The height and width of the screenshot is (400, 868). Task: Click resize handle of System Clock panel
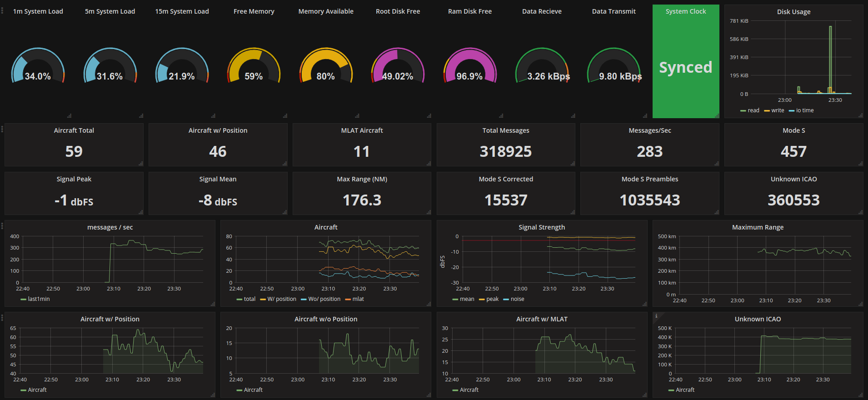point(717,115)
